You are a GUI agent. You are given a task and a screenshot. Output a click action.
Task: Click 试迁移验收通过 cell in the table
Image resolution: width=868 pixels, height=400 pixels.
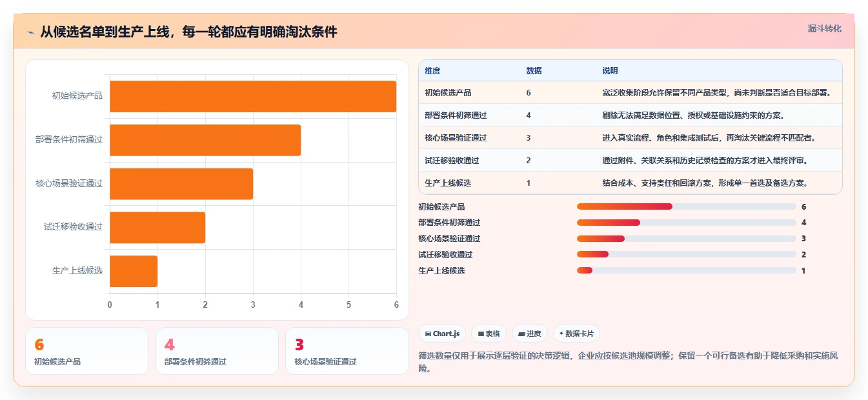coord(452,161)
